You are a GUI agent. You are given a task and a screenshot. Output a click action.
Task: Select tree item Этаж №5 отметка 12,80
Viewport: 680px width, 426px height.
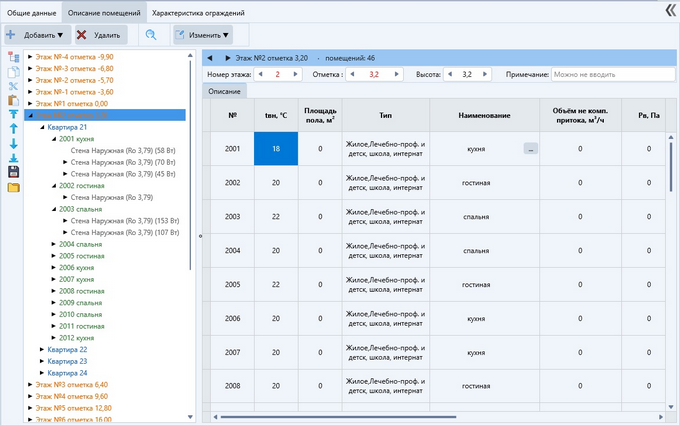pos(74,408)
